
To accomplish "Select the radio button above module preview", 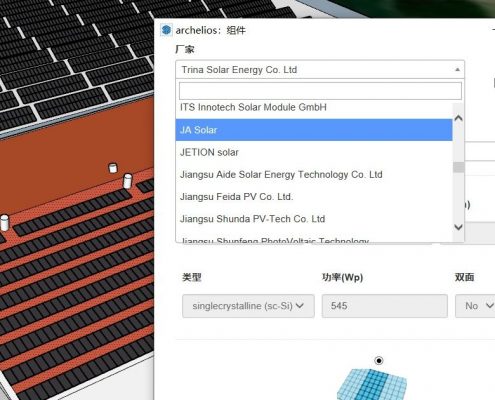I will 379,360.
